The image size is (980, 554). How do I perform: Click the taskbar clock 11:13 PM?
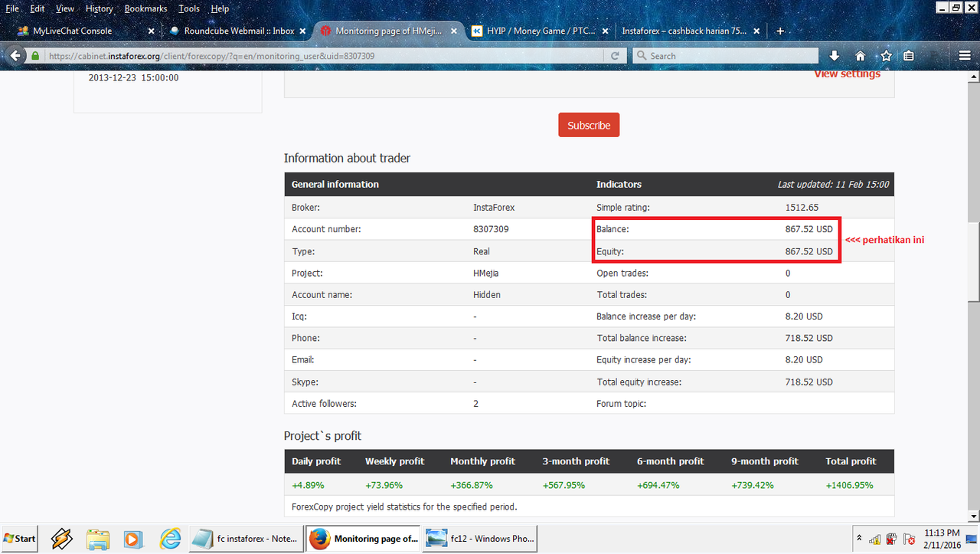point(942,533)
